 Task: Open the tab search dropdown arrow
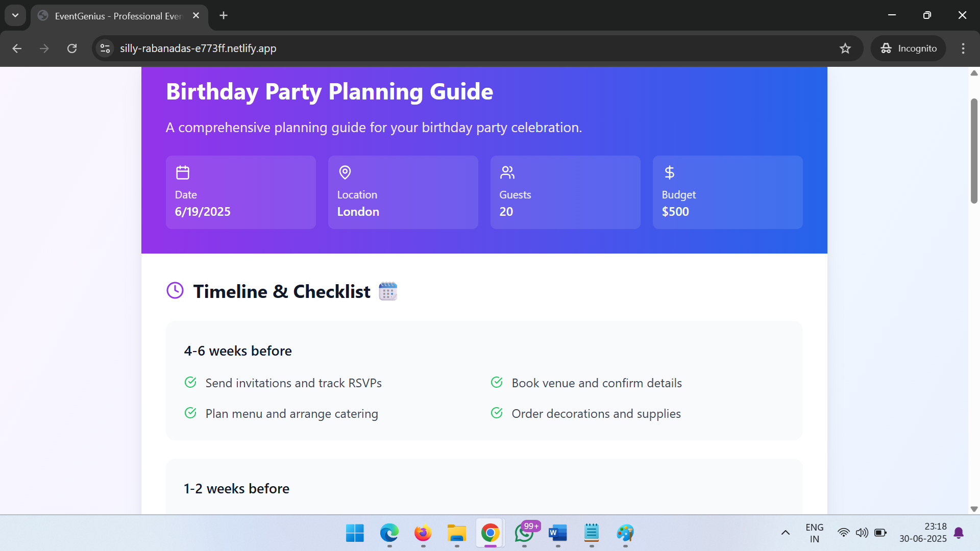(x=15, y=15)
